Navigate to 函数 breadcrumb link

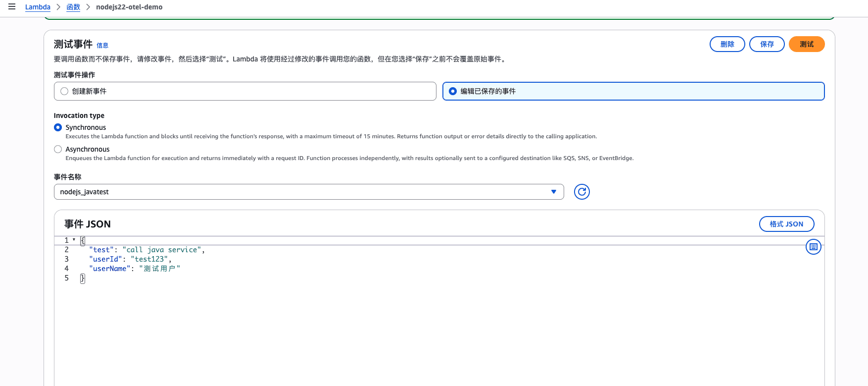coord(73,7)
